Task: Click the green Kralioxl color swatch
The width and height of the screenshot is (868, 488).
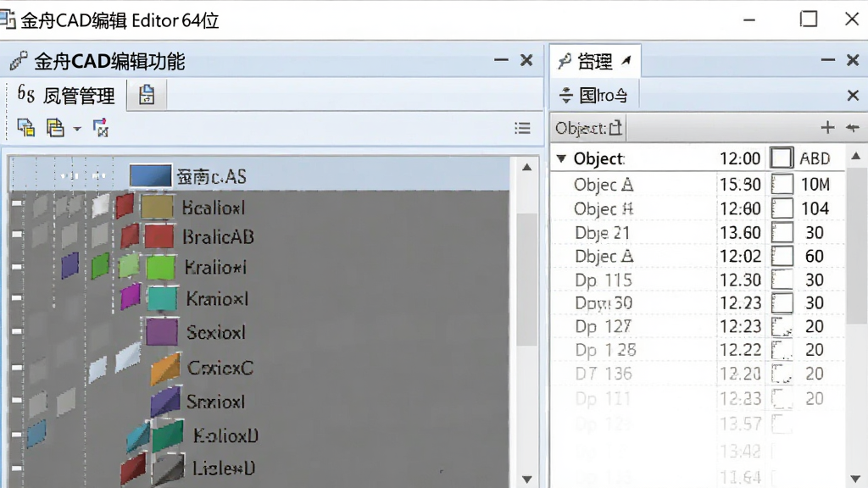Action: pos(160,268)
